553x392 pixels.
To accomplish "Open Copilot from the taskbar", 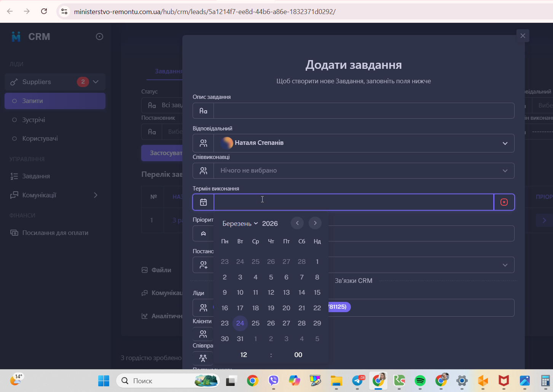I will point(295,381).
